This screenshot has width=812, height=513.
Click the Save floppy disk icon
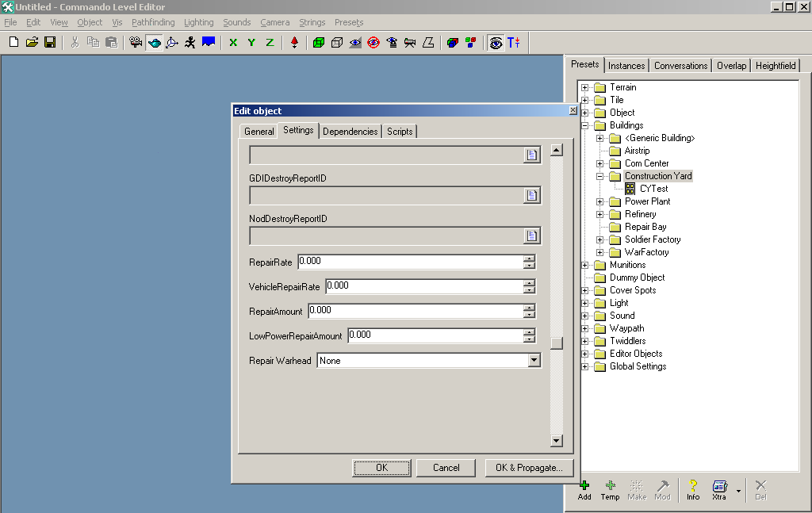[49, 42]
